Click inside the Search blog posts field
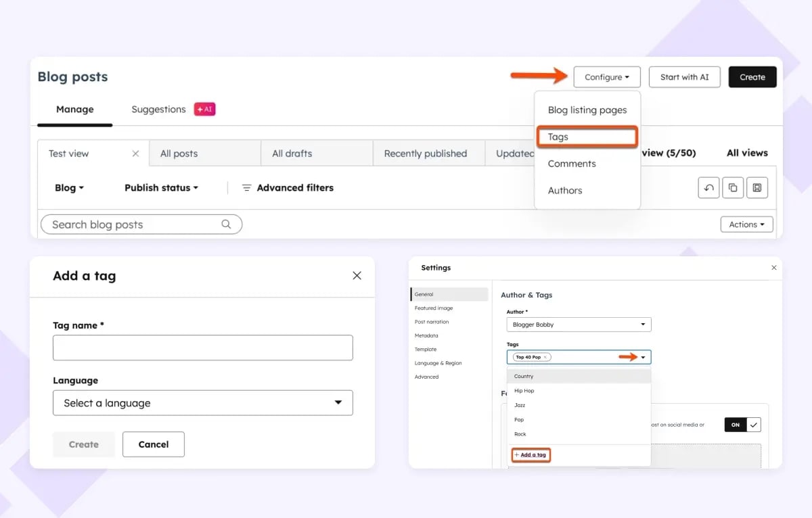 click(122, 224)
